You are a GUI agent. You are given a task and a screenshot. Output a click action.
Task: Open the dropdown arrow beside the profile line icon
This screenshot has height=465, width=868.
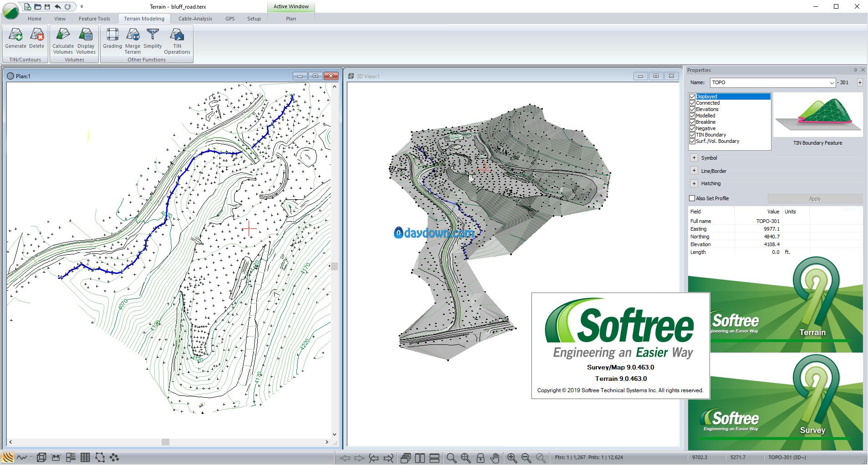click(x=31, y=458)
